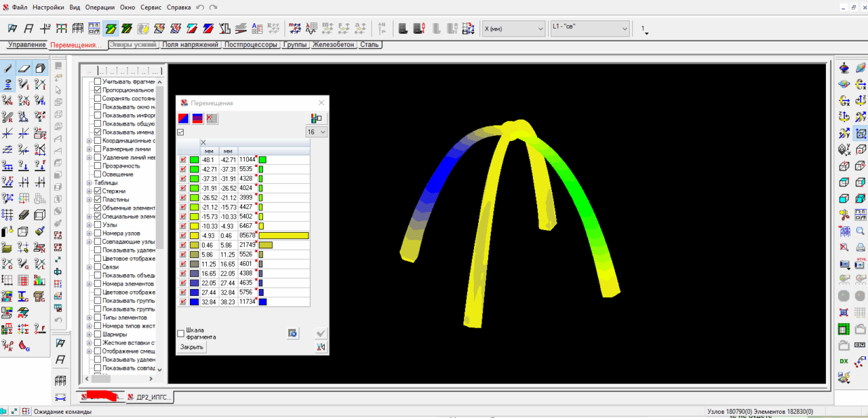Click the top spinning-top rotation icon in right toolbar

click(844, 68)
